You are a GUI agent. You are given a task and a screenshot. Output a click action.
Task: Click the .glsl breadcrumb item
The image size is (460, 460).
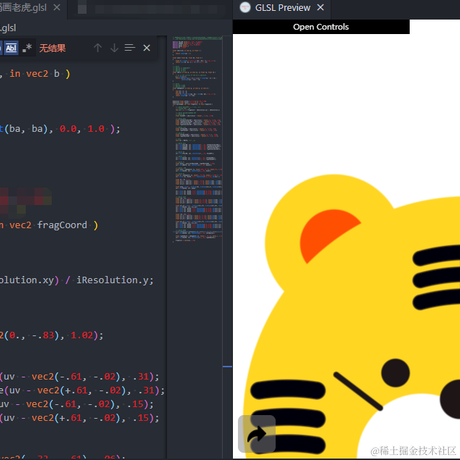click(8, 28)
